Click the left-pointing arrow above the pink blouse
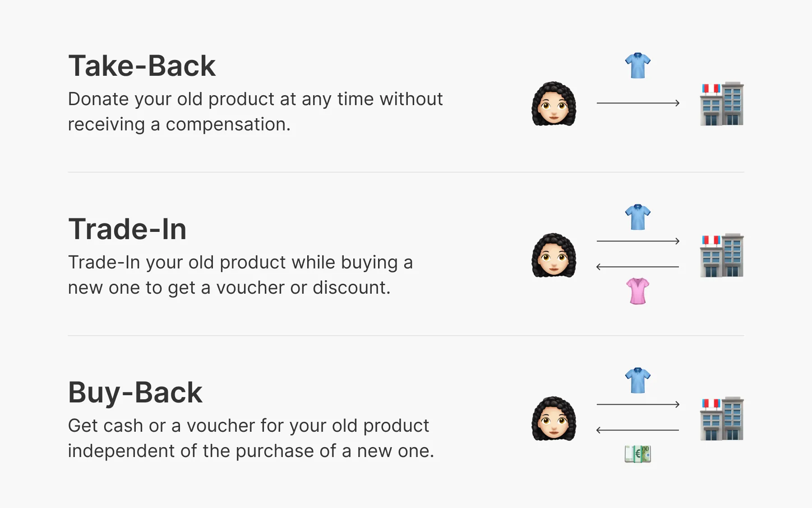812x508 pixels. 637,267
